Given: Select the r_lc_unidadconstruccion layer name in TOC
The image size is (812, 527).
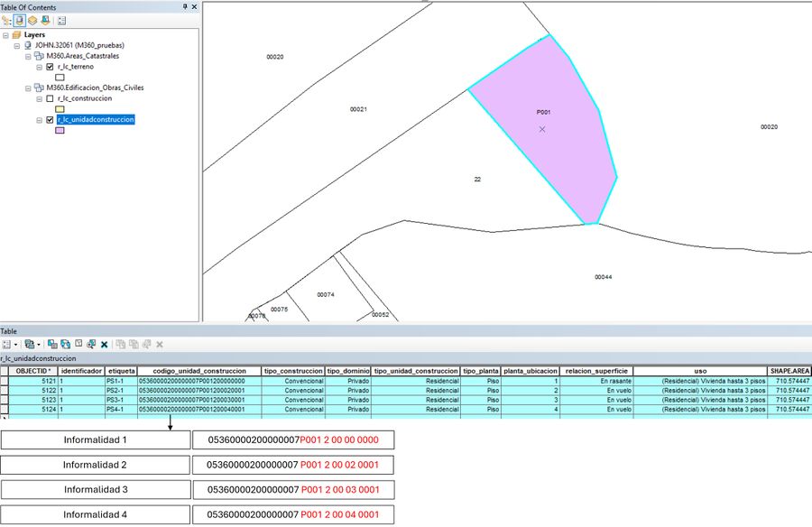Looking at the screenshot, I should tap(96, 120).
